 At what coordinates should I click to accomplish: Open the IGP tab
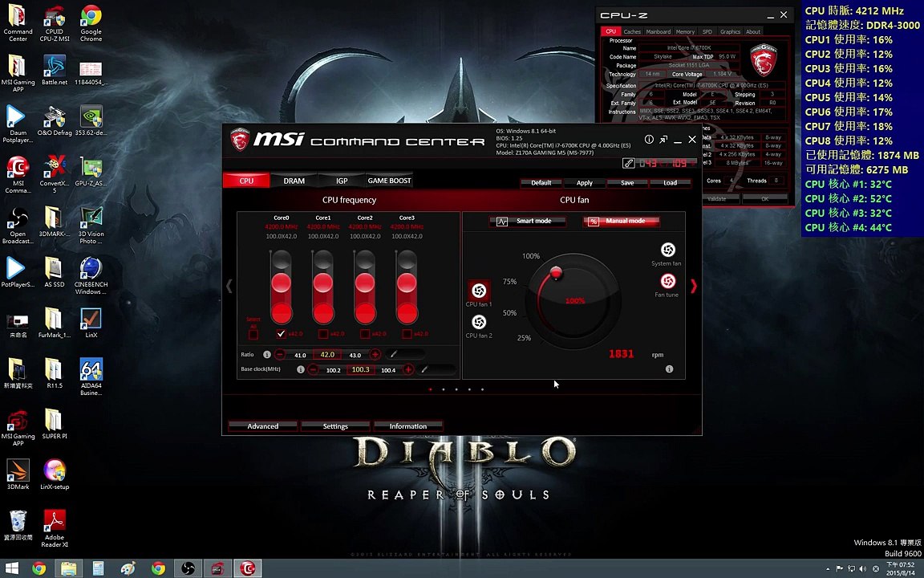pos(342,181)
